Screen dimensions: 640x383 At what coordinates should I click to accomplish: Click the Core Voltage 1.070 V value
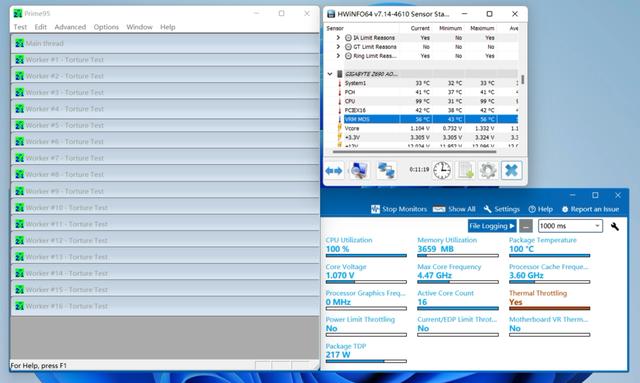tap(340, 276)
